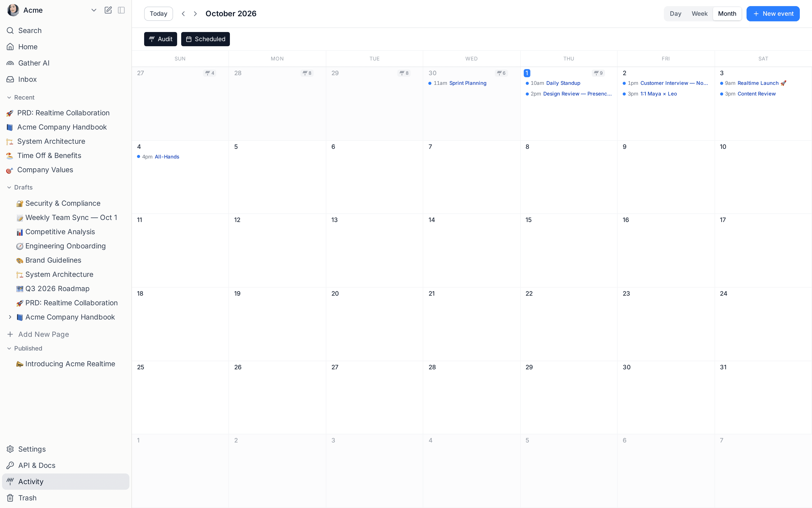Screen dimensions: 812x508
Task: Collapse the Recent section
Action: tap(9, 98)
